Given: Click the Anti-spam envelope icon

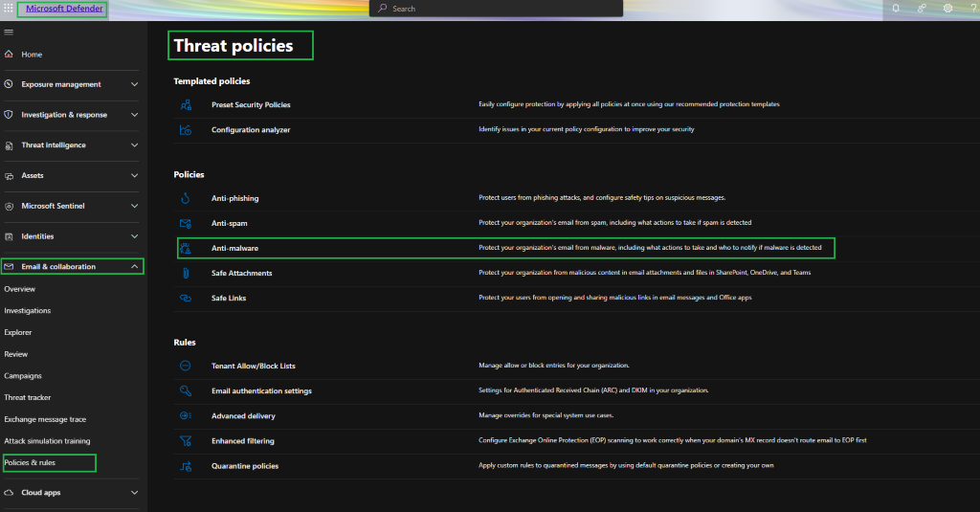Looking at the screenshot, I should [186, 223].
